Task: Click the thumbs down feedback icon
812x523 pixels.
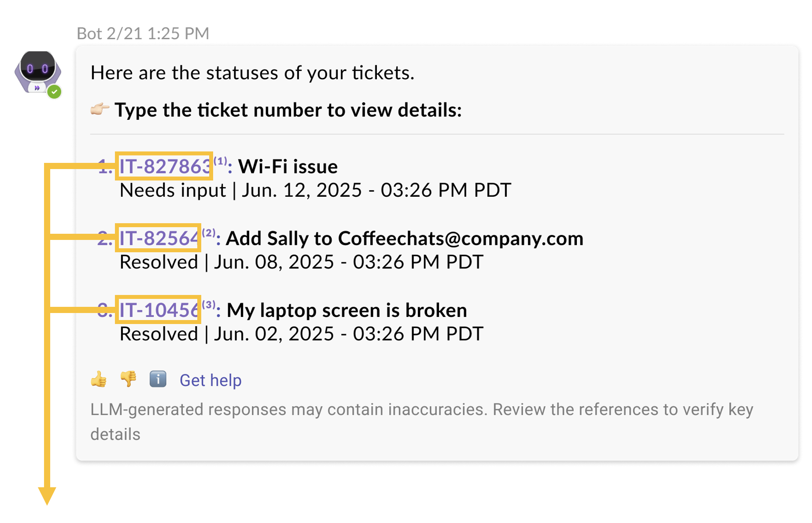Action: (128, 379)
